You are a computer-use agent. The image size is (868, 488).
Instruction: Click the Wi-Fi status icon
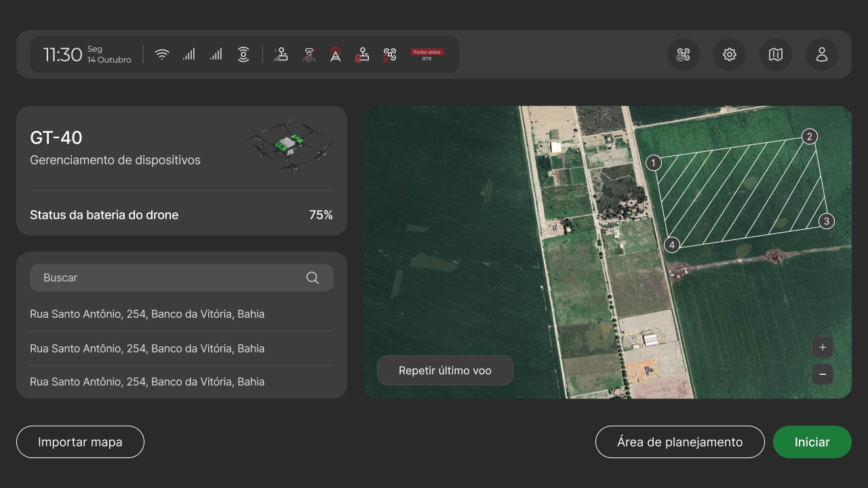pyautogui.click(x=162, y=54)
